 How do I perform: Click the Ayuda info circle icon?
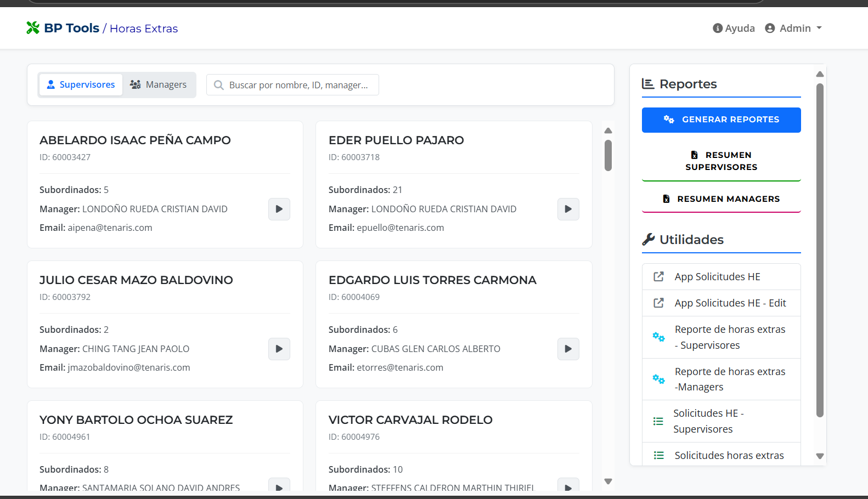point(718,28)
